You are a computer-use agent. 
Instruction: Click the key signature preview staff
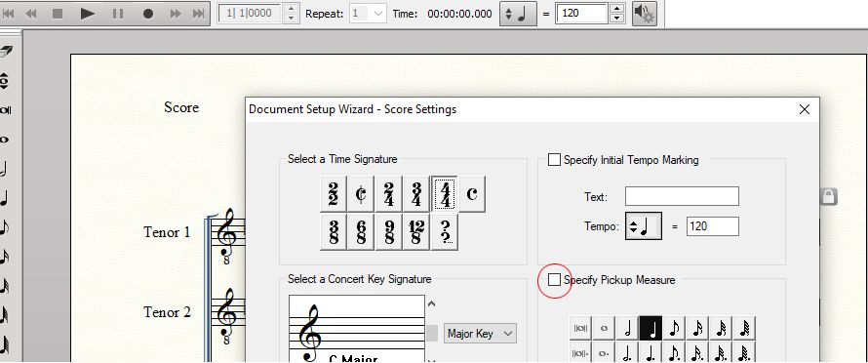tap(357, 329)
